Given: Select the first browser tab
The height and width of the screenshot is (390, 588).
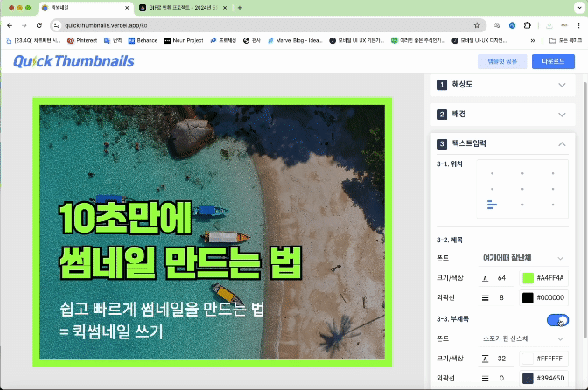Looking at the screenshot, I should 86,8.
